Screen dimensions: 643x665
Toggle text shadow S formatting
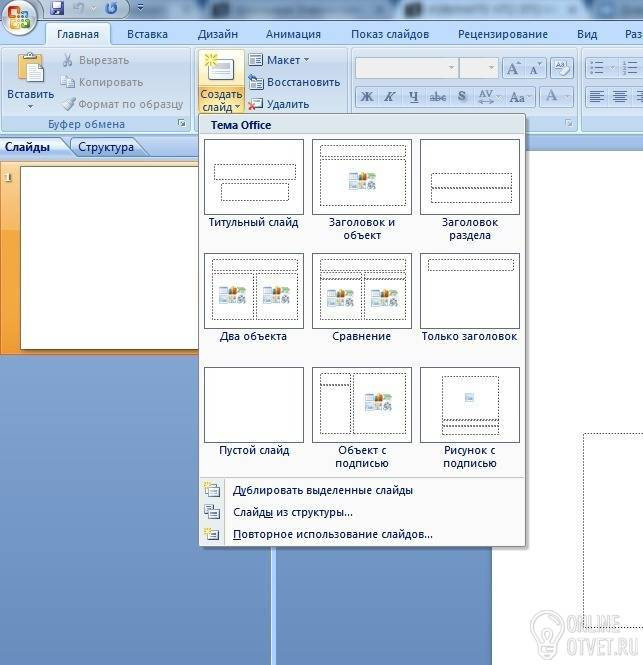pyautogui.click(x=462, y=97)
